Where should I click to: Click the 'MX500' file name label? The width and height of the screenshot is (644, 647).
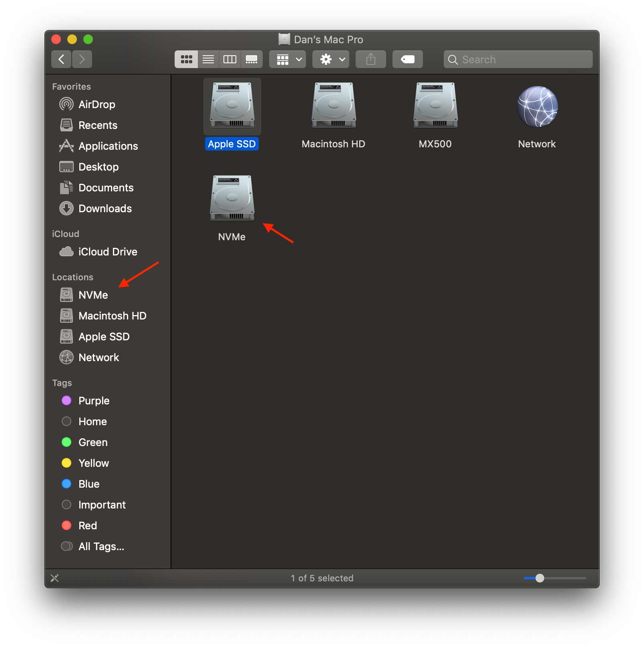[x=435, y=144]
